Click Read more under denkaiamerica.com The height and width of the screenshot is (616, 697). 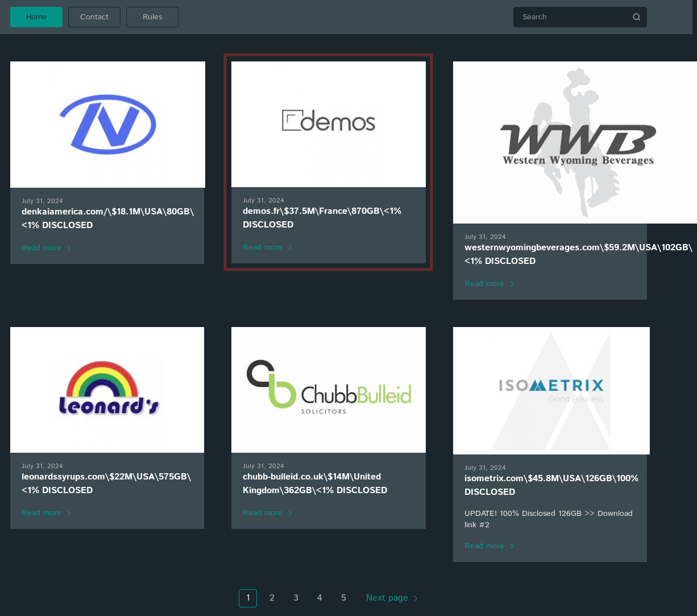(x=42, y=248)
